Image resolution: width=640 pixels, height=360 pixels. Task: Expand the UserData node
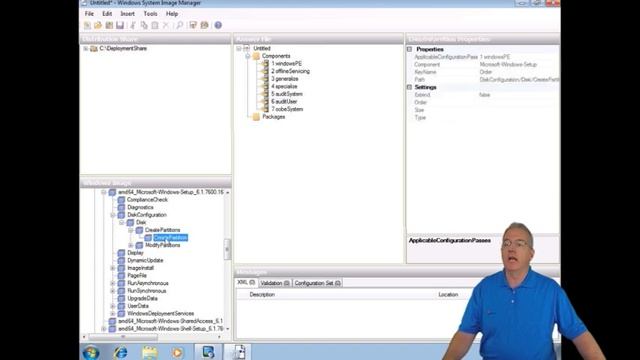tap(113, 306)
